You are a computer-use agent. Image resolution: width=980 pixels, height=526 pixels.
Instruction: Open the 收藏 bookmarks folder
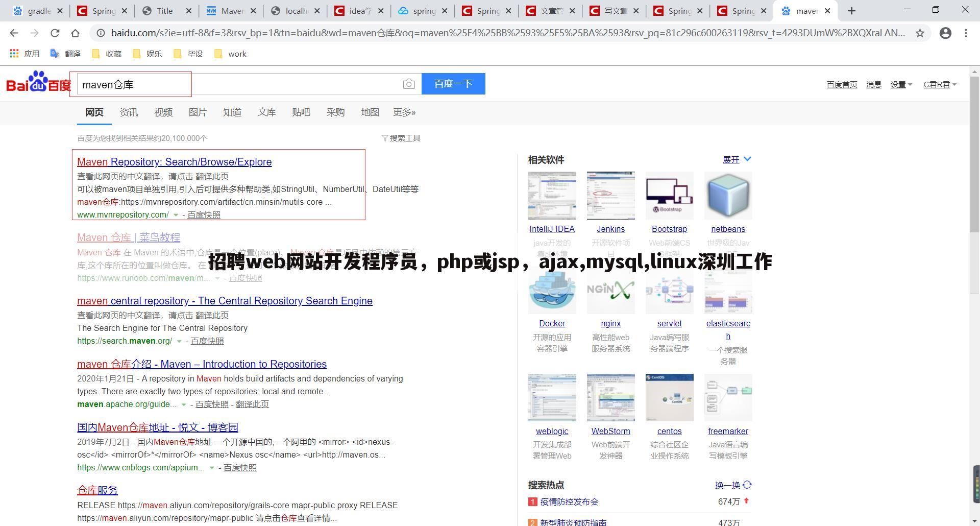(x=106, y=54)
